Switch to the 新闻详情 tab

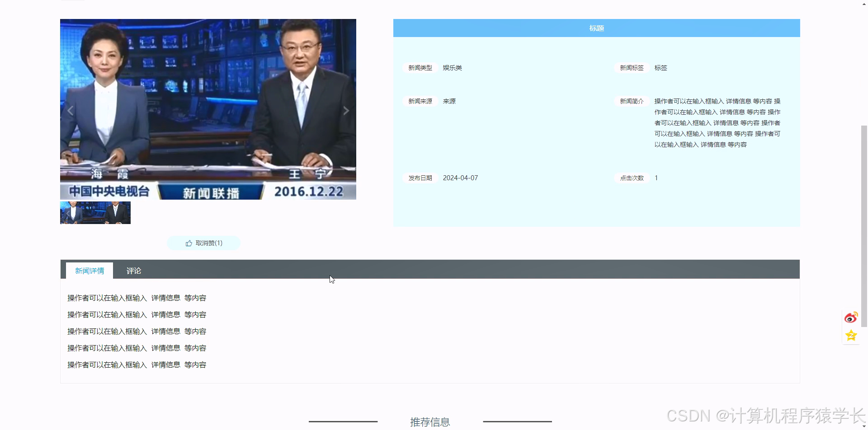click(x=90, y=271)
